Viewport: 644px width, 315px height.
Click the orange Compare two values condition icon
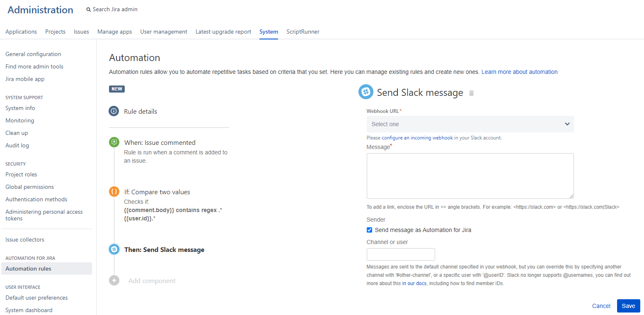pos(114,192)
